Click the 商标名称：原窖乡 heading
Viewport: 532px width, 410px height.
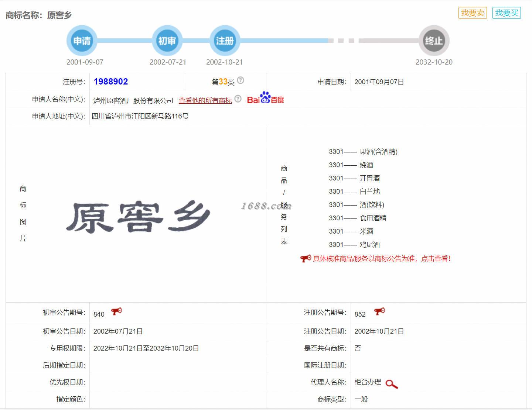tap(39, 15)
